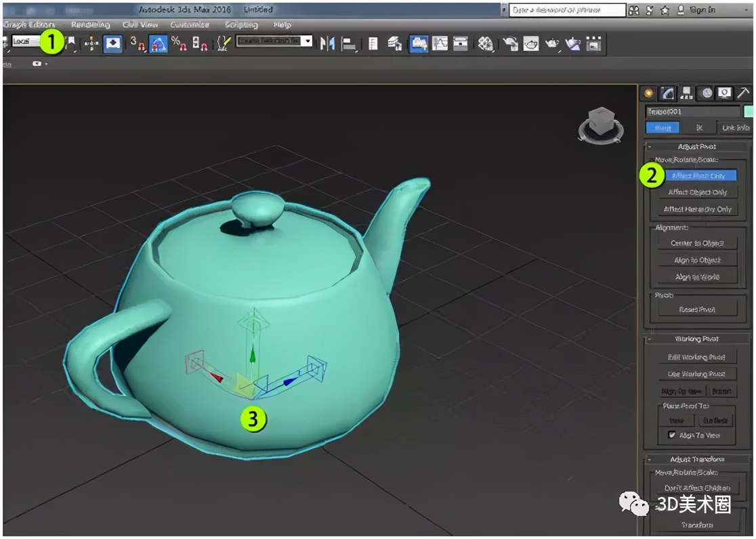This screenshot has height=539, width=756.
Task: Activate the Mirror tool on the toolbar
Action: [328, 43]
